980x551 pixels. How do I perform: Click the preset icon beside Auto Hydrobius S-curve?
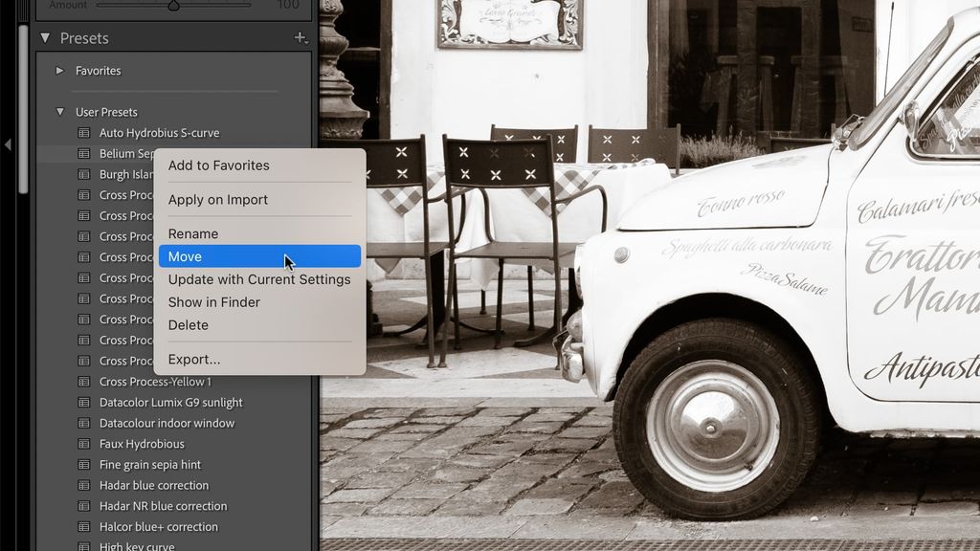click(84, 133)
